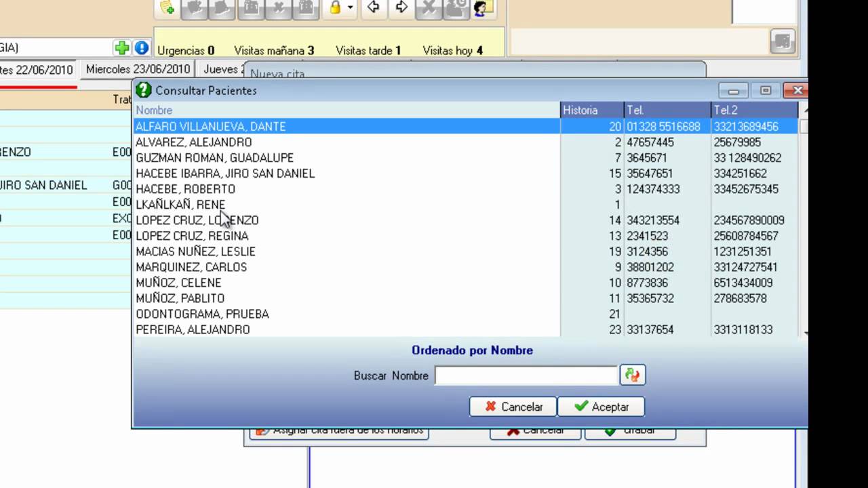The height and width of the screenshot is (488, 868).
Task: Click Historia number 21 for ODONTOGRAMA
Action: point(615,314)
